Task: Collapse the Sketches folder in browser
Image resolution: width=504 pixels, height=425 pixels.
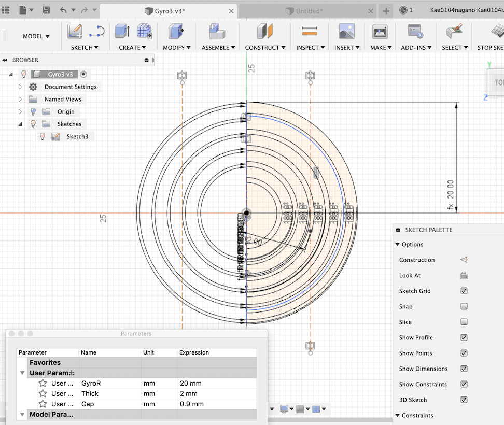Action: pyautogui.click(x=20, y=124)
